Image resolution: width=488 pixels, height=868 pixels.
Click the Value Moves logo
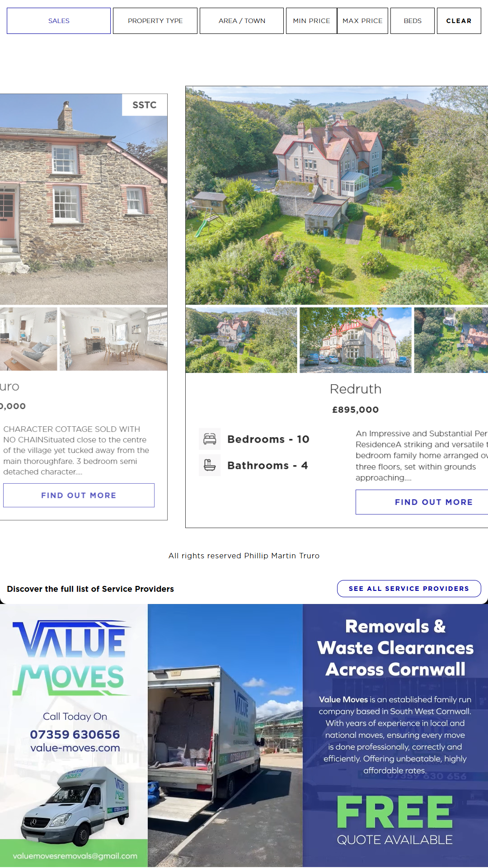point(72,658)
